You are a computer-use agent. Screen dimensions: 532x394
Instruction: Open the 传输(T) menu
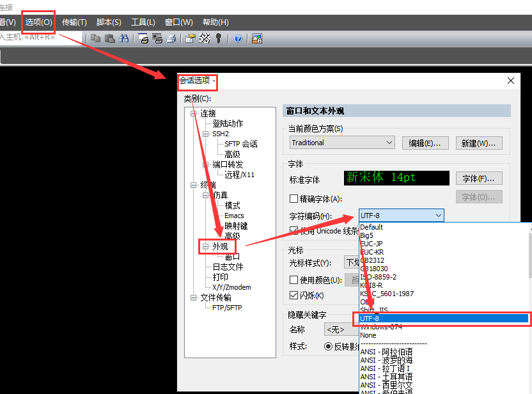[x=74, y=22]
